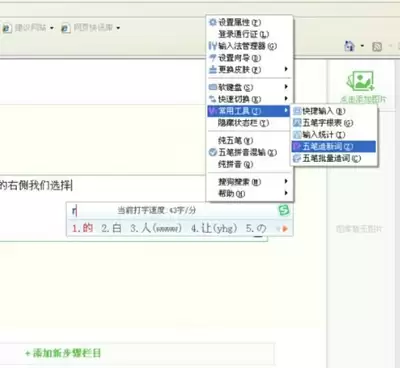This screenshot has width=400, height=368.
Task: Open 输入统计 from the tools submenu
Action: (319, 135)
